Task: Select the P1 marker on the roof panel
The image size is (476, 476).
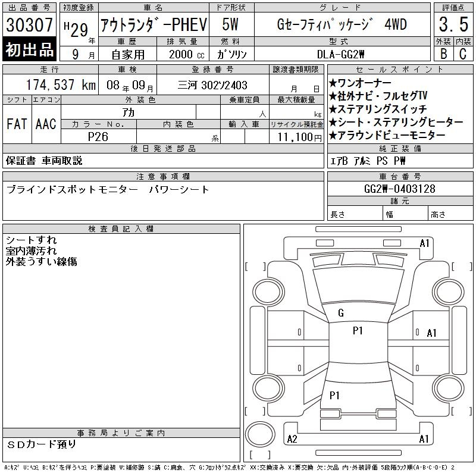Action: click(x=358, y=331)
